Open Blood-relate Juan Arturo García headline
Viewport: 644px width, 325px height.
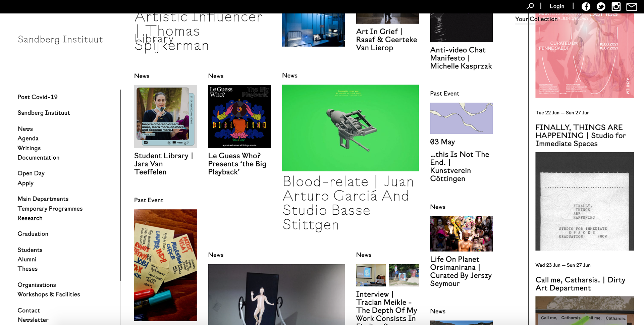pyautogui.click(x=348, y=203)
